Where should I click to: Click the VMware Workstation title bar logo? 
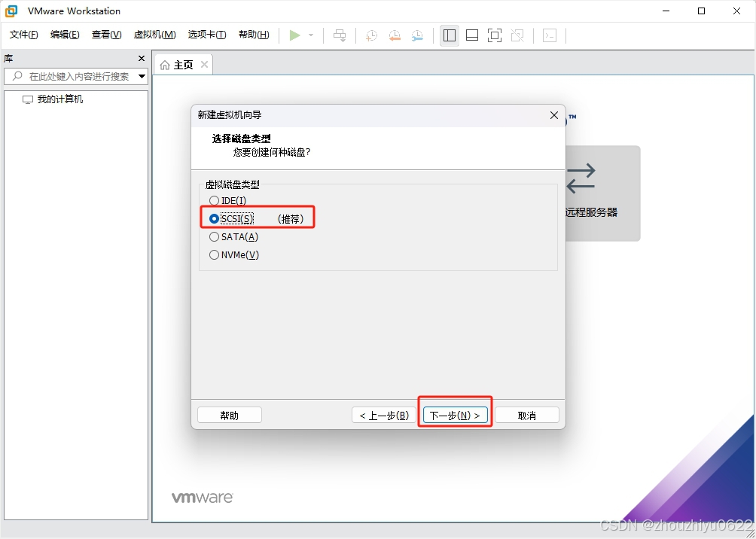[x=11, y=11]
